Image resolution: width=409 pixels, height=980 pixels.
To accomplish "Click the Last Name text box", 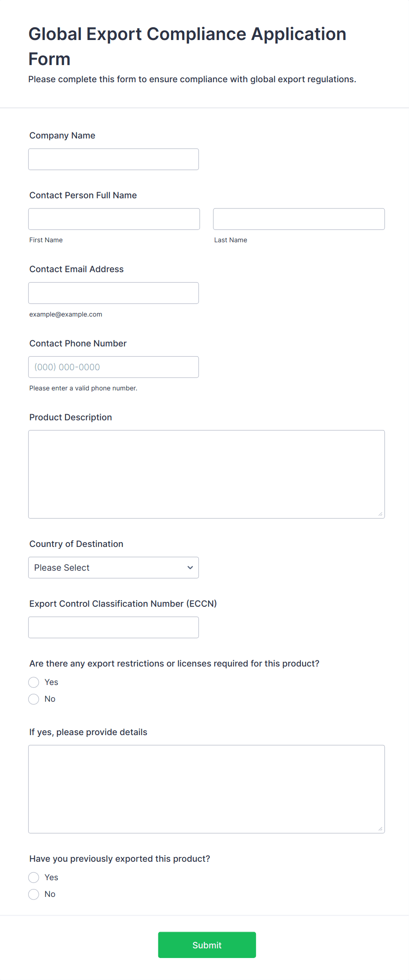I will click(x=299, y=219).
